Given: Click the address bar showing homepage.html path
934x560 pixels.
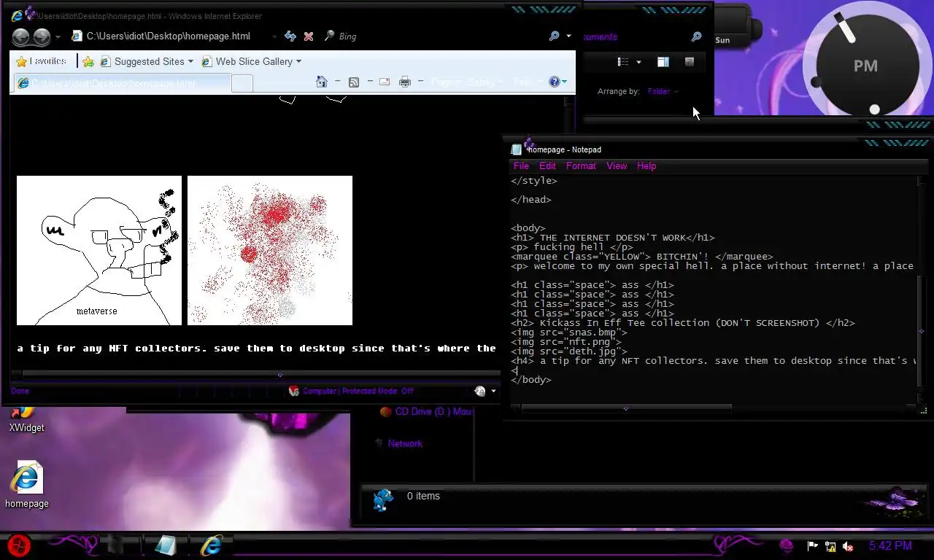Looking at the screenshot, I should (169, 36).
